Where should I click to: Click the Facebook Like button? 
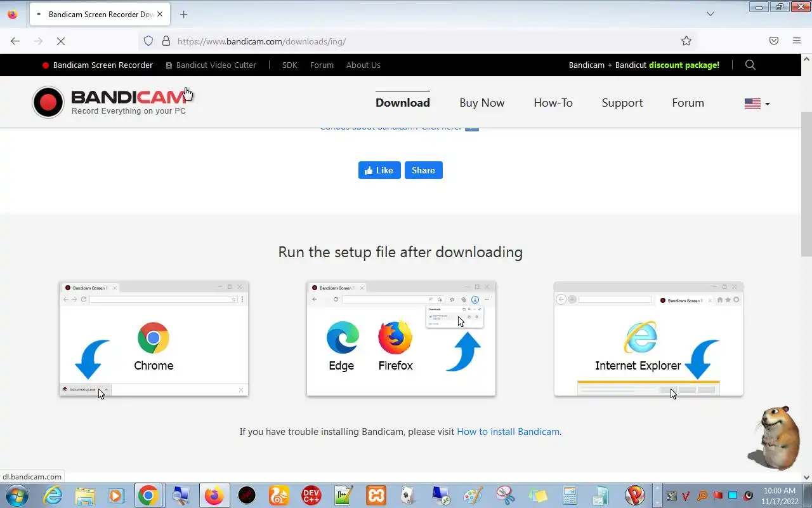pyautogui.click(x=379, y=170)
